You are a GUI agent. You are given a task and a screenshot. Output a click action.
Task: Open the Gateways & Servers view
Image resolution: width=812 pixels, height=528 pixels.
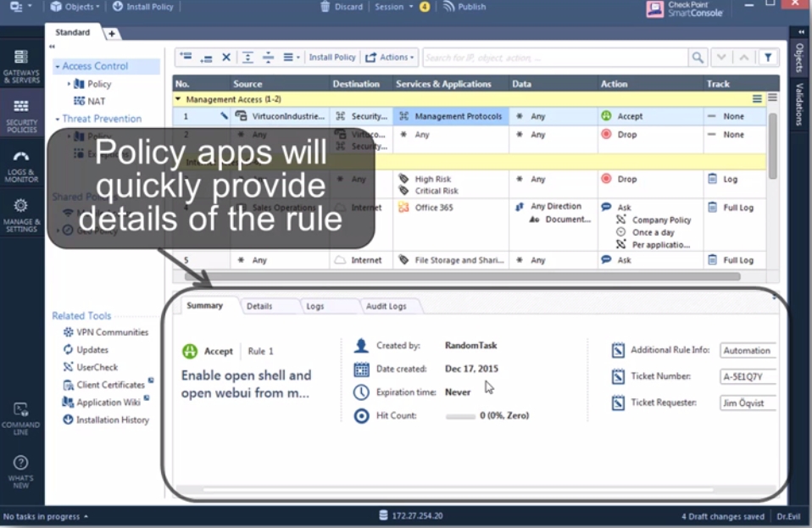click(21, 64)
